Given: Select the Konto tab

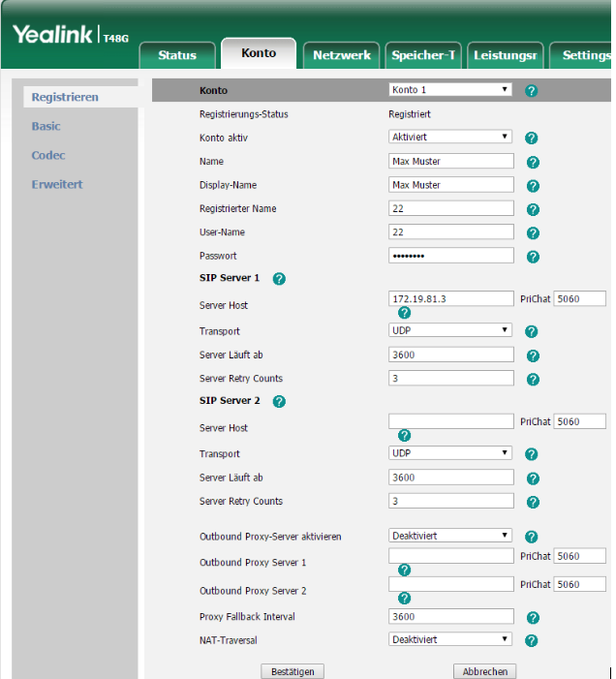Looking at the screenshot, I should 259,53.
